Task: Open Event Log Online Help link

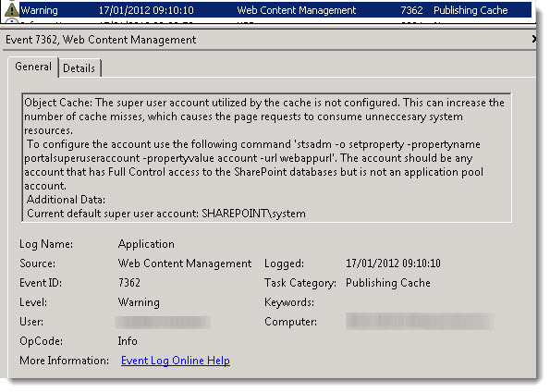Action: [x=176, y=361]
